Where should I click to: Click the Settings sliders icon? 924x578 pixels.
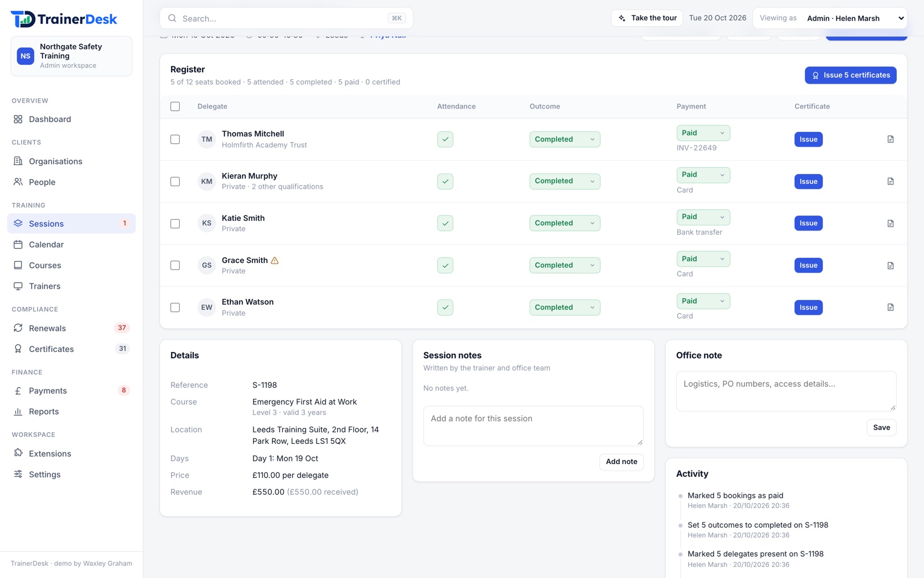click(18, 475)
